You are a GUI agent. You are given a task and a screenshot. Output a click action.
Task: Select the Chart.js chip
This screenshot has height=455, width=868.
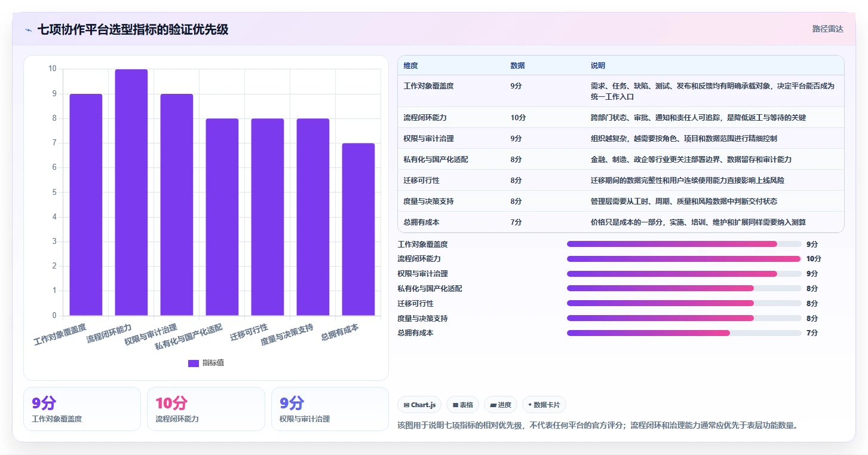point(419,405)
